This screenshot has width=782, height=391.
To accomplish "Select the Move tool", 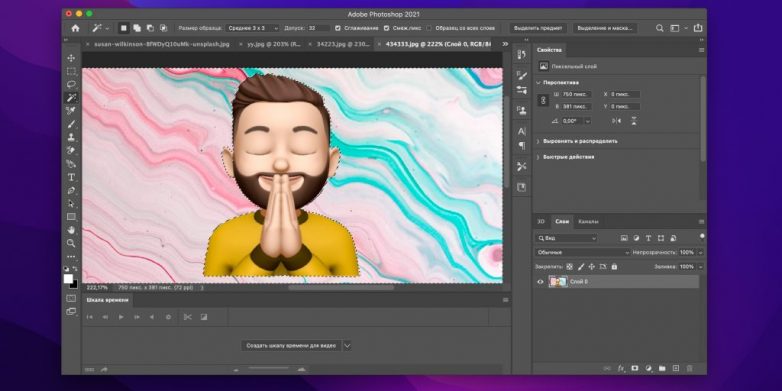I will [x=71, y=58].
